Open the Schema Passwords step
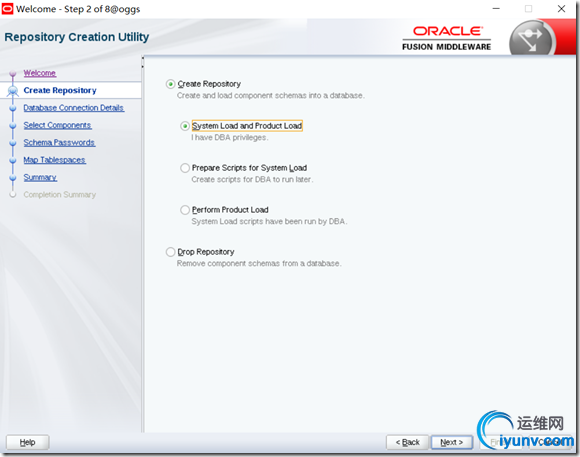580x457 pixels. pos(59,142)
